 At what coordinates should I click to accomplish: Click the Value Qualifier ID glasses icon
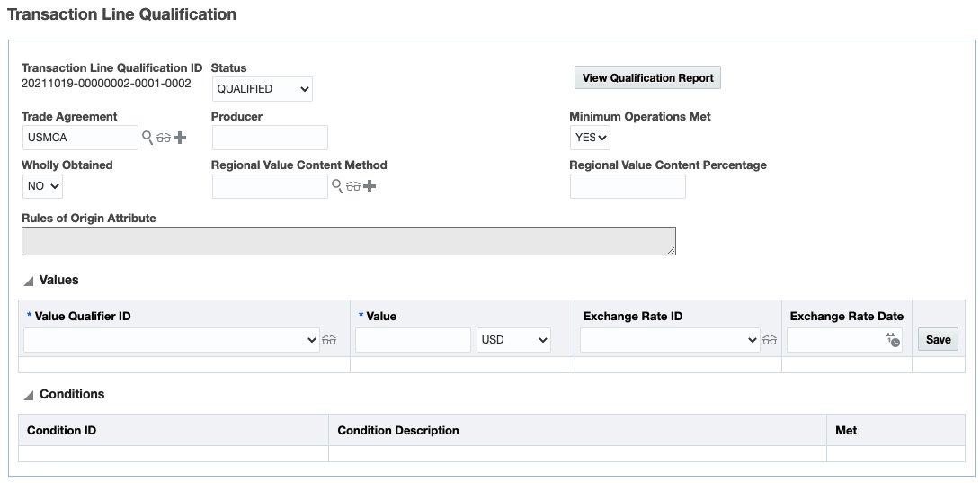point(329,340)
